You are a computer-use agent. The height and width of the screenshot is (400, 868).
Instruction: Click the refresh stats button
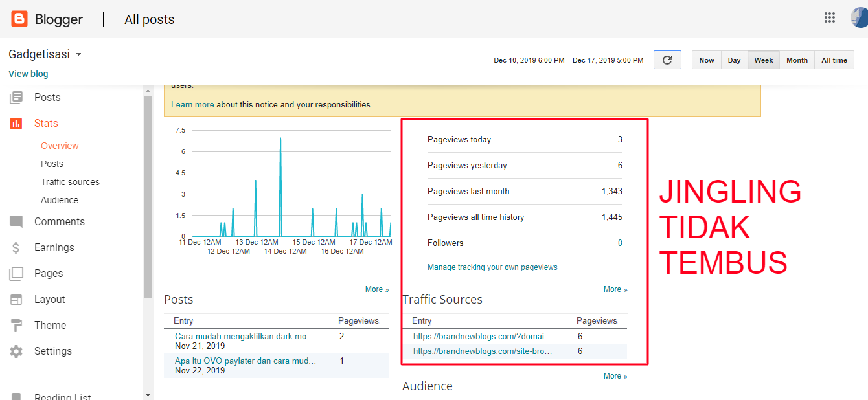pos(667,60)
